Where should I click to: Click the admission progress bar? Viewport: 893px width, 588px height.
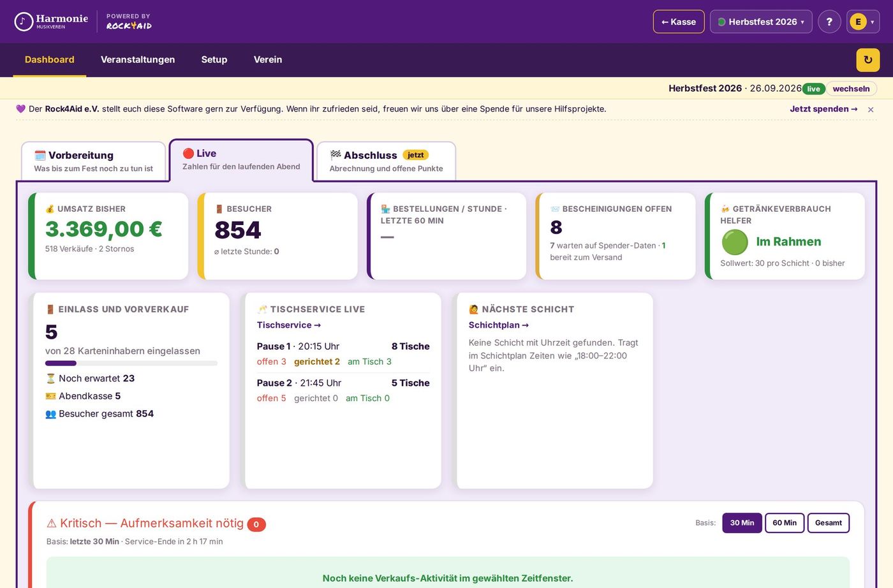131,364
